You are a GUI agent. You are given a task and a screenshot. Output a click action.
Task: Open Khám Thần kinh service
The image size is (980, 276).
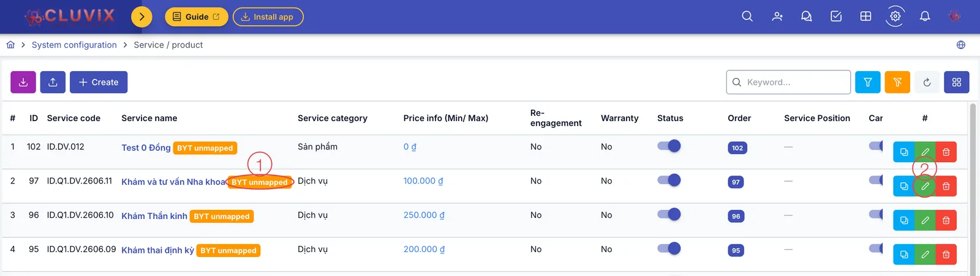click(154, 216)
